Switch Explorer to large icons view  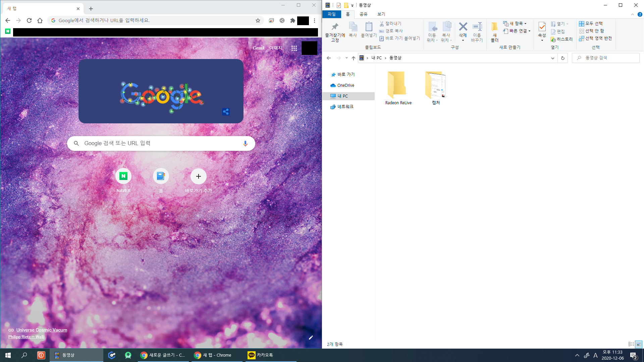(639, 344)
